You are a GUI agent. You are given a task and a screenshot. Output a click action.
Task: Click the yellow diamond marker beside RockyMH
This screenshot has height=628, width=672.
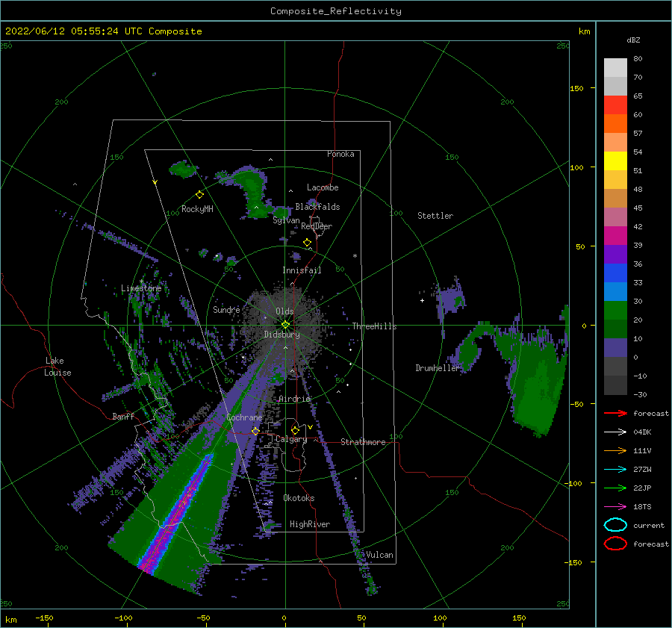[x=199, y=195]
